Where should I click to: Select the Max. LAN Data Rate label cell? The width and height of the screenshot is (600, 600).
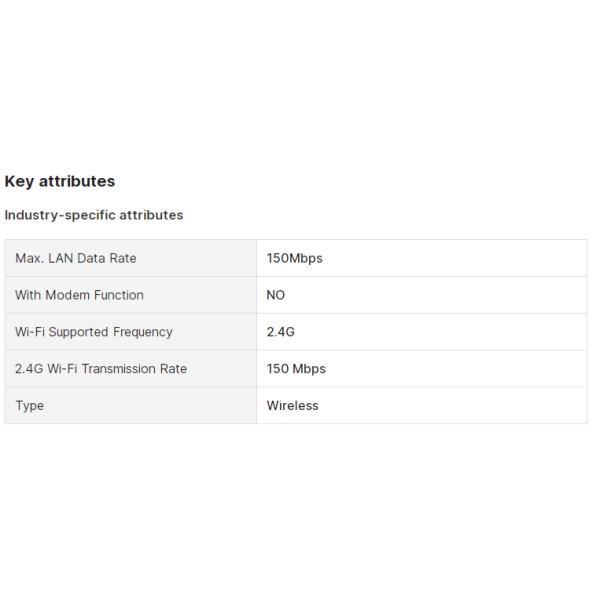[76, 258]
